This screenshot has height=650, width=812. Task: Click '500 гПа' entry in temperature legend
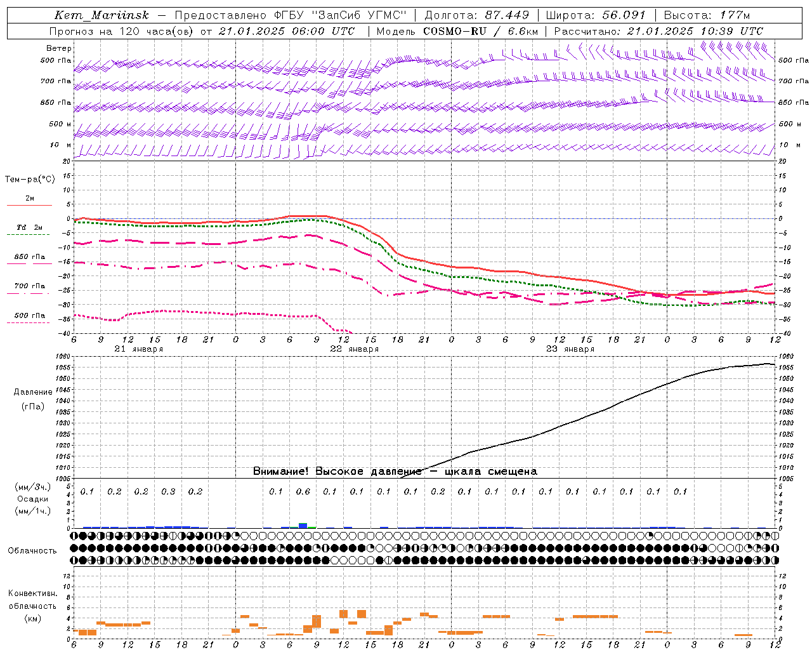pyautogui.click(x=30, y=315)
